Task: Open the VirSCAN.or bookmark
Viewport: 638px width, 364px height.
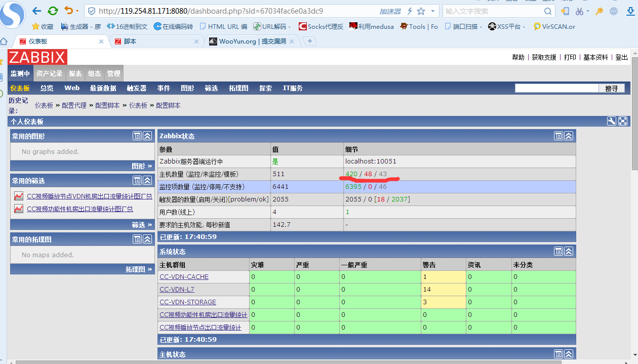Action: point(554,26)
